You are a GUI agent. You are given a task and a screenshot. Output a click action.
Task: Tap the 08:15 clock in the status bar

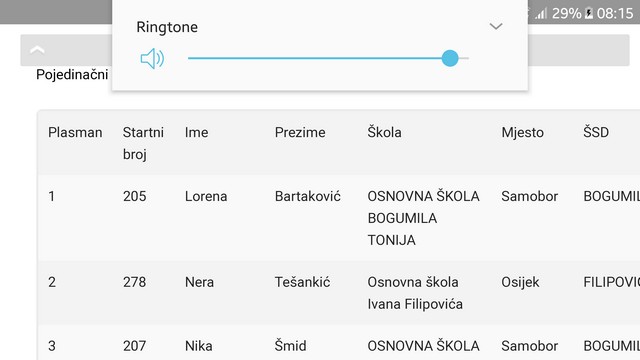click(x=615, y=13)
